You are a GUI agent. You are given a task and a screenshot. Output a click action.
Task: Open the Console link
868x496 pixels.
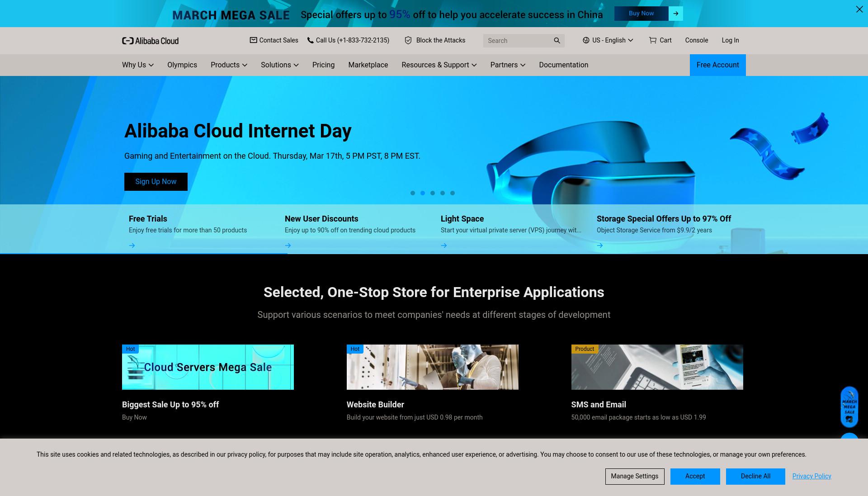point(696,40)
